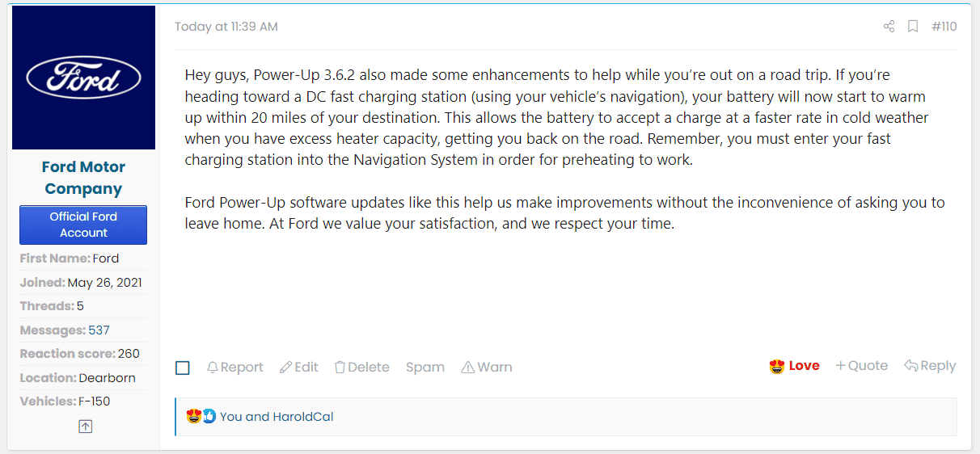Expand user info with the up-arrow box
The width and height of the screenshot is (980, 454).
pyautogui.click(x=85, y=427)
